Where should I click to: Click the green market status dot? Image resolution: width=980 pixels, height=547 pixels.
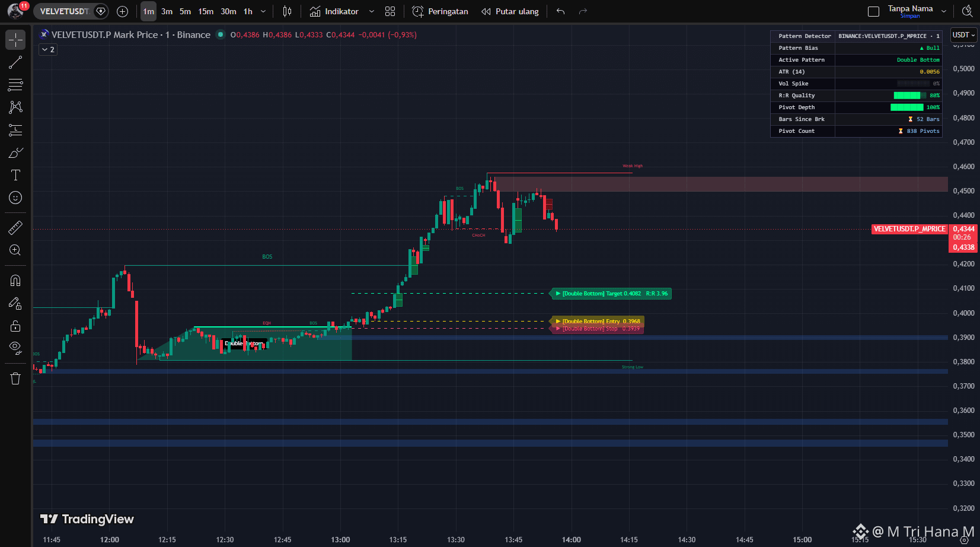[x=221, y=34]
